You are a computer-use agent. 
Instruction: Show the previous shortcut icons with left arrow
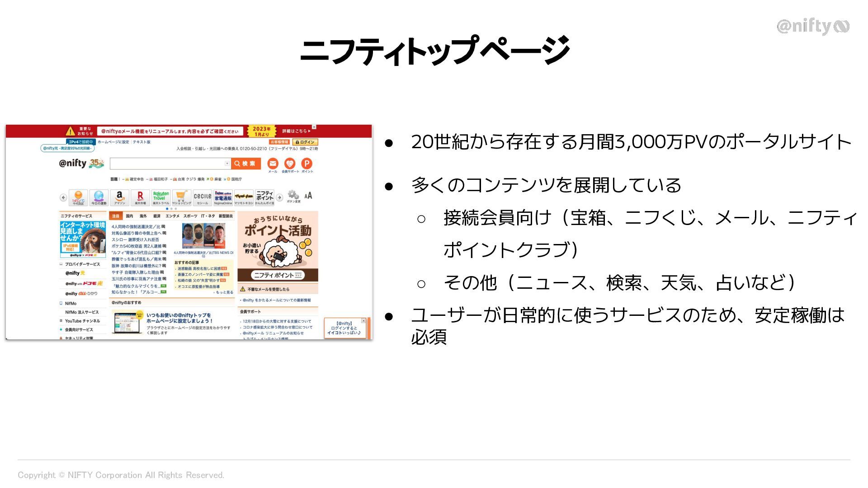[63, 197]
